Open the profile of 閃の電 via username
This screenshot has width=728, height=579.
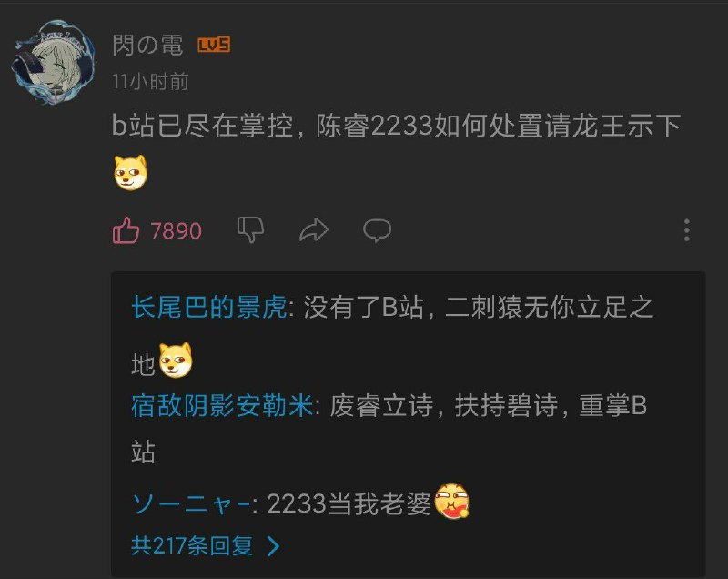(147, 46)
